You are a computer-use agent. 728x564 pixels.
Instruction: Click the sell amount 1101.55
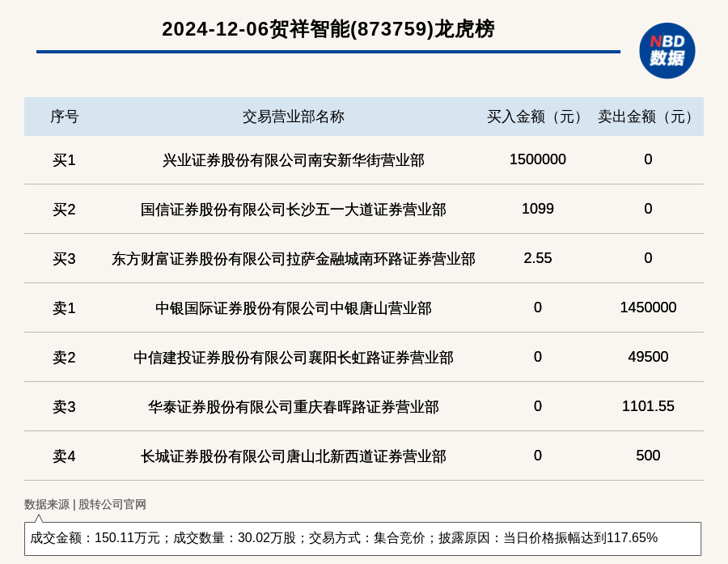tap(648, 406)
